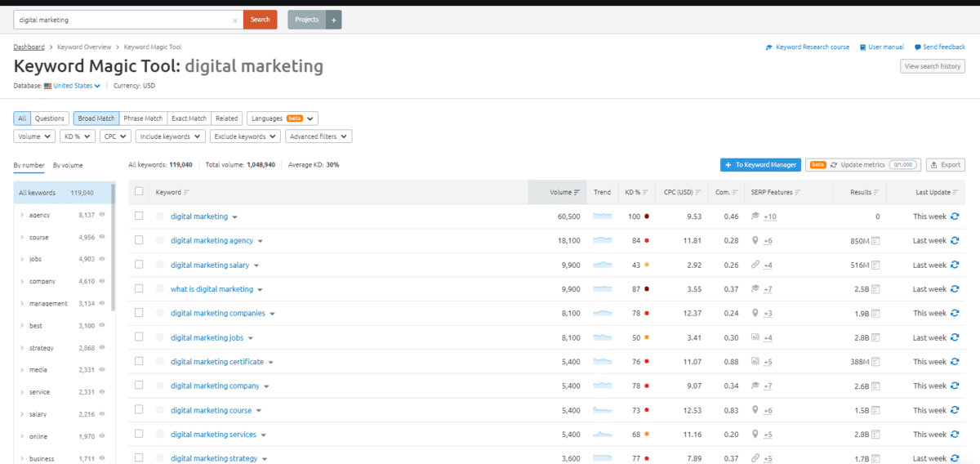980x464 pixels.
Task: Check the digital marketing salary checkbox
Action: click(139, 265)
